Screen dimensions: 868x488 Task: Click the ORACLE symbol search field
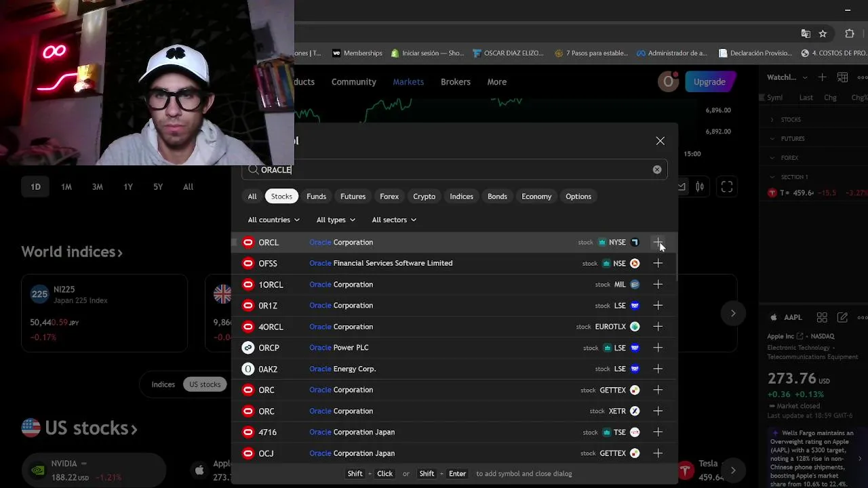454,169
